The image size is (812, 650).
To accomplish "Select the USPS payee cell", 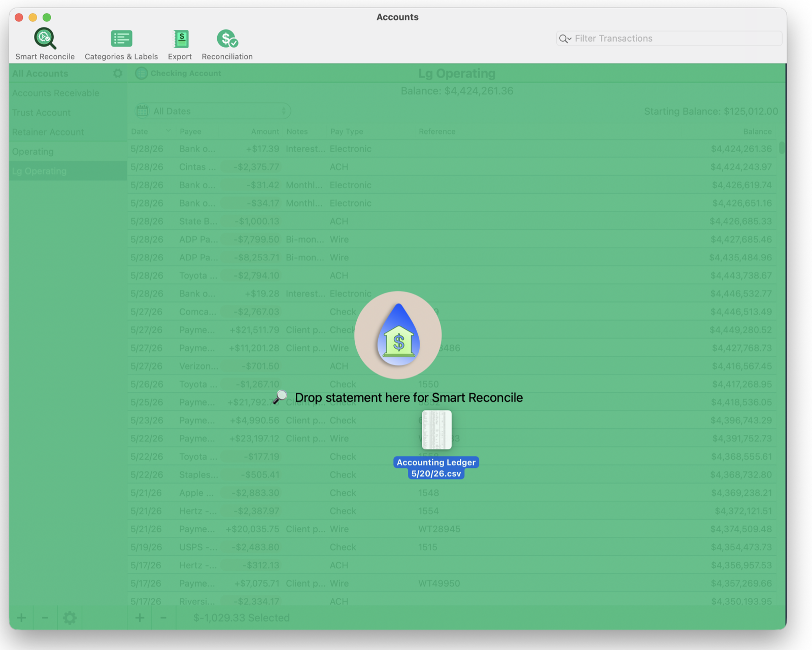I will click(x=198, y=548).
